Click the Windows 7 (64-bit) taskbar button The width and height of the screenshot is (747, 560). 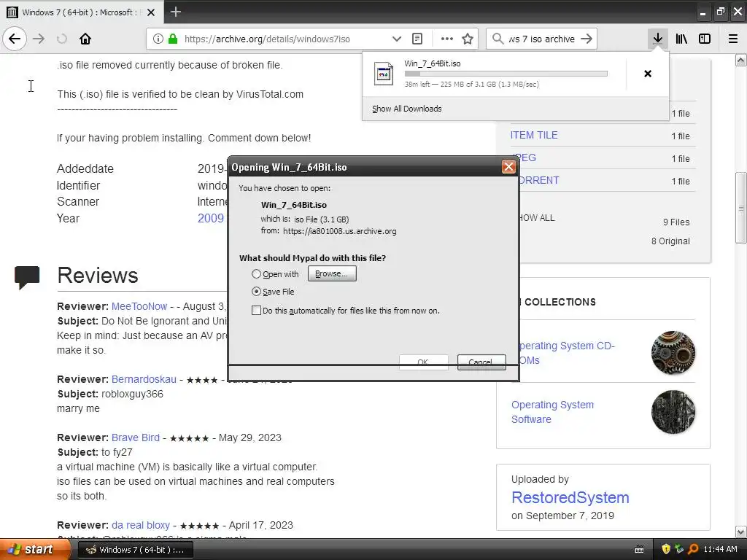[135, 550]
